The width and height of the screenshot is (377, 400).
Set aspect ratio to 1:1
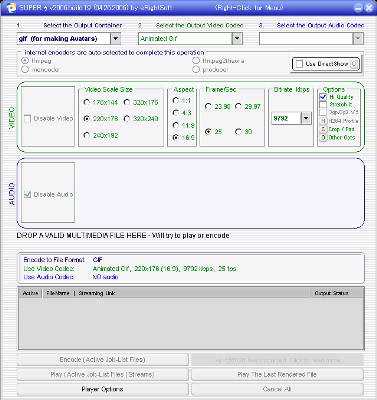pyautogui.click(x=176, y=100)
